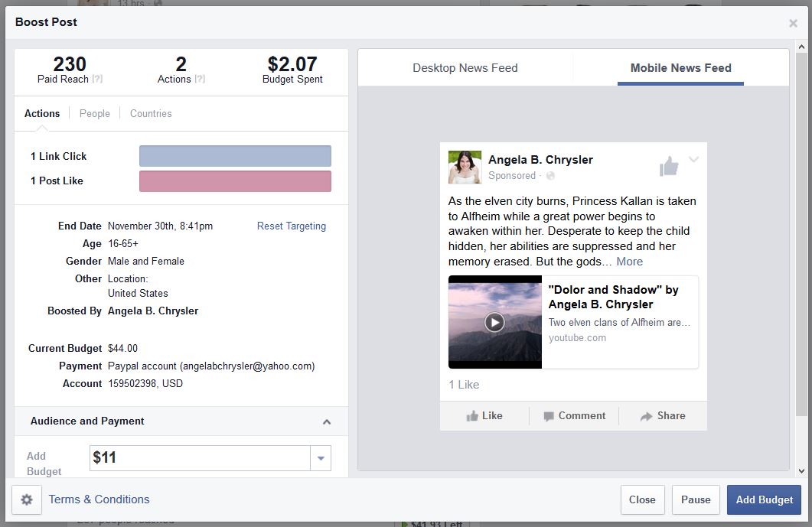Screen dimensions: 812x527
Task: Click the Paypal account payment text
Action: point(211,366)
